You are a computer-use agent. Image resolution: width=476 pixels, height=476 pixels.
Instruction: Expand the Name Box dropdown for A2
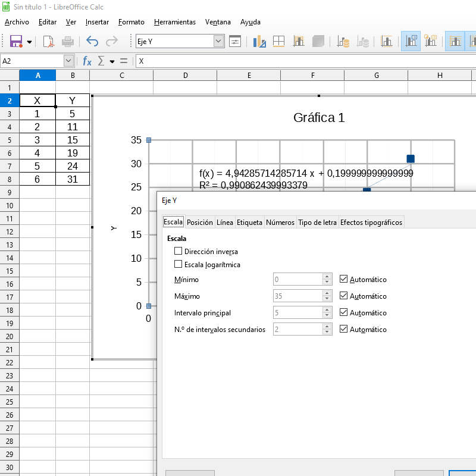click(x=68, y=61)
